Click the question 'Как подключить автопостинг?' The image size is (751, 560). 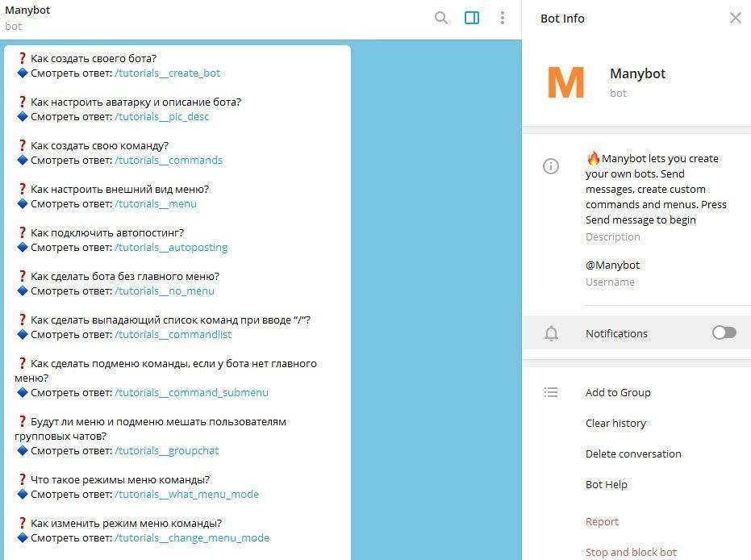[x=107, y=233]
